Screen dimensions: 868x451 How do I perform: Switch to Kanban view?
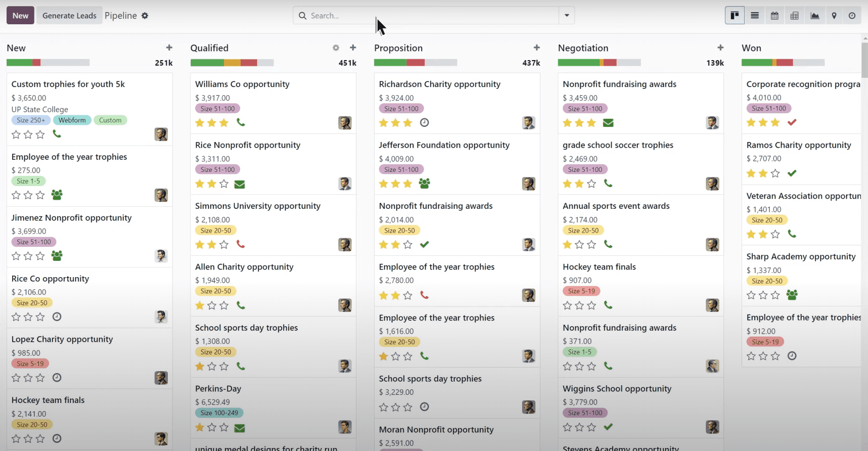pyautogui.click(x=735, y=16)
